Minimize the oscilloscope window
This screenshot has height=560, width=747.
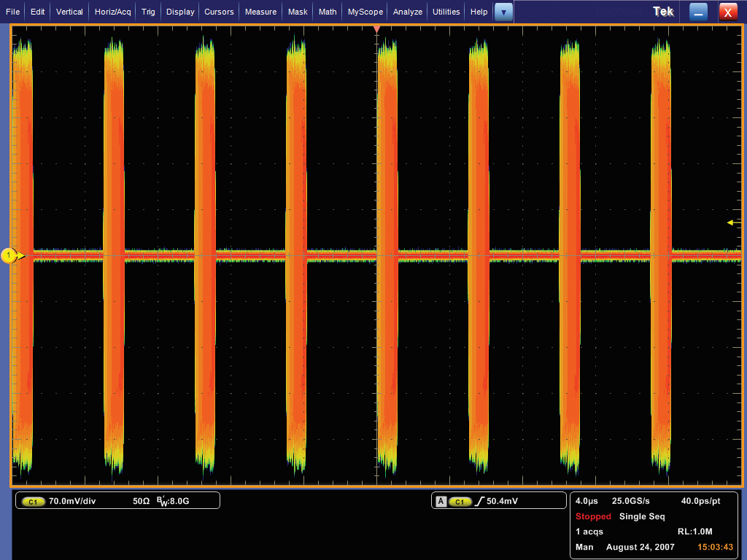coord(699,12)
